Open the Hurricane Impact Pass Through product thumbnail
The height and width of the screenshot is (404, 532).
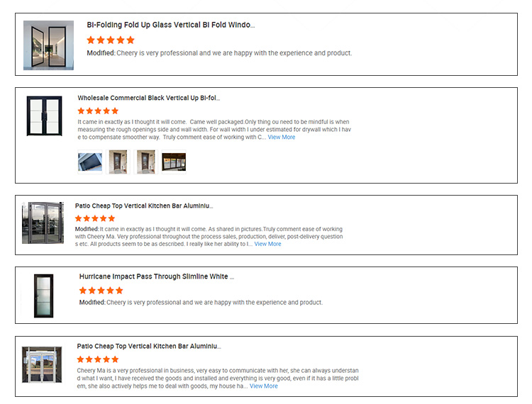click(x=43, y=294)
